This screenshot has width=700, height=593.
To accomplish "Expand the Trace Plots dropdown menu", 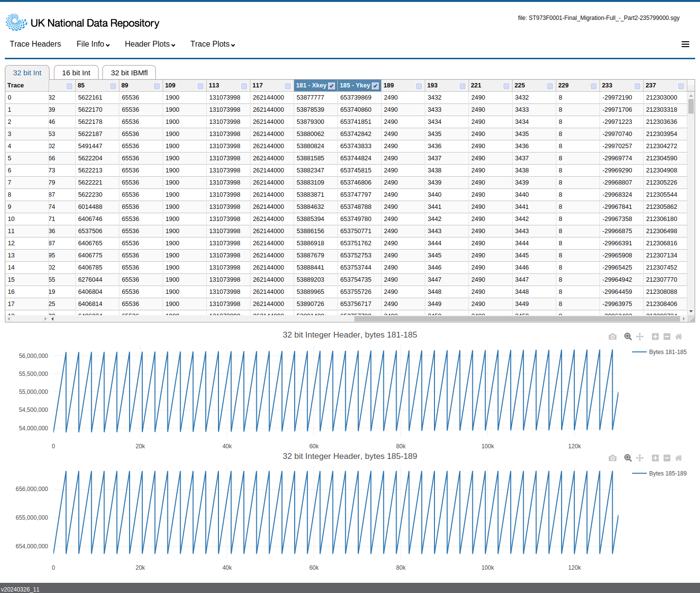I will point(213,44).
